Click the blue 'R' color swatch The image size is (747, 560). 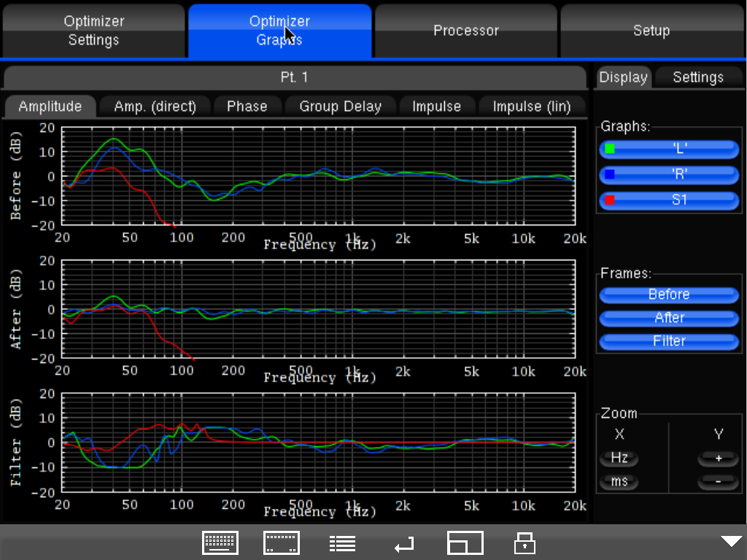610,175
